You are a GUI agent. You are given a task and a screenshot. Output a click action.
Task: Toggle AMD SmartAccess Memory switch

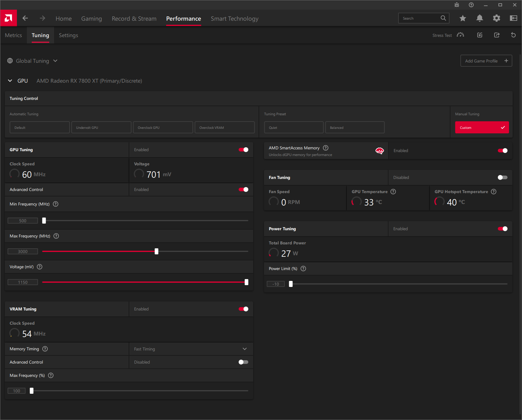[x=503, y=151]
